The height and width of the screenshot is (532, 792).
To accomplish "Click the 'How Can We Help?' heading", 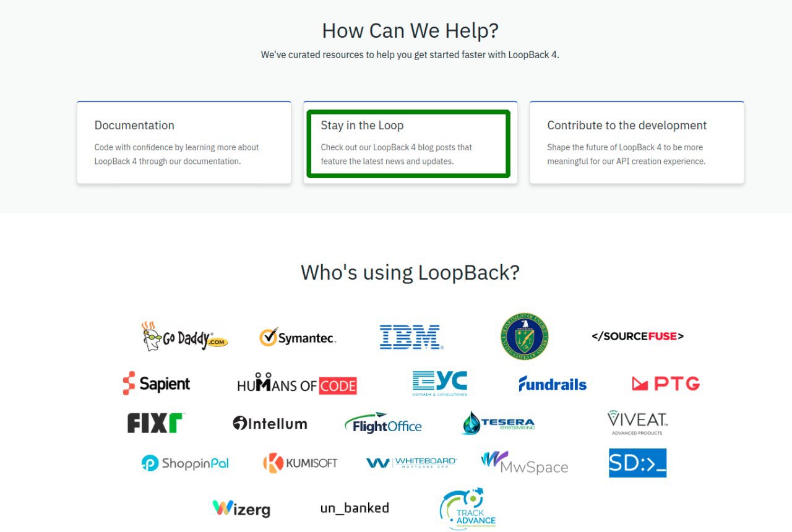I will click(410, 30).
